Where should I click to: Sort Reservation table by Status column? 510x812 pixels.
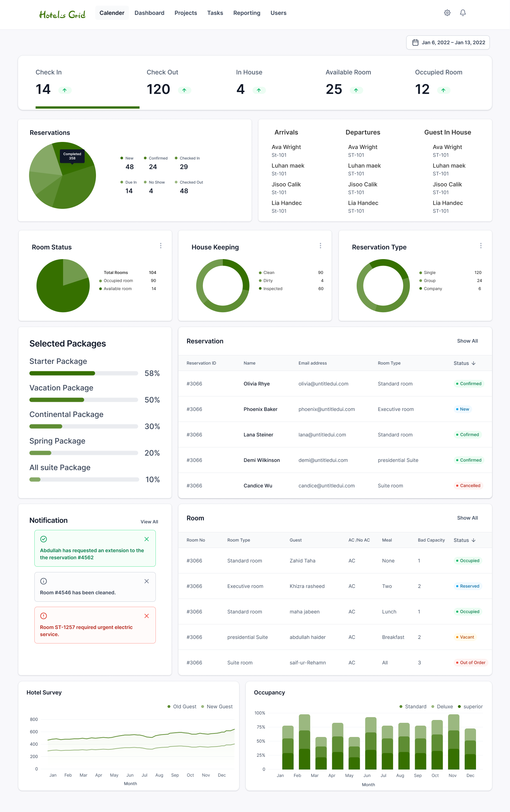465,363
